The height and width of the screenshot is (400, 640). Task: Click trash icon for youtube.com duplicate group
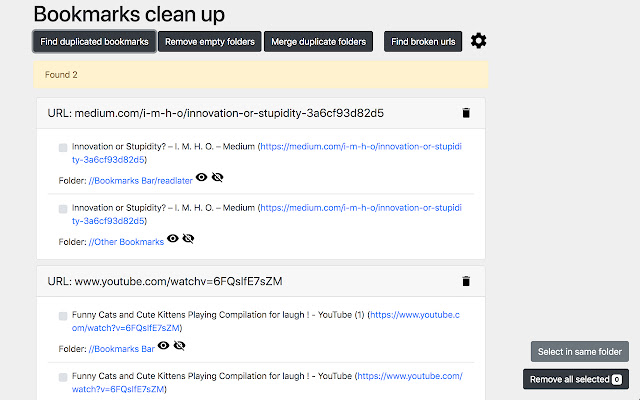point(465,282)
